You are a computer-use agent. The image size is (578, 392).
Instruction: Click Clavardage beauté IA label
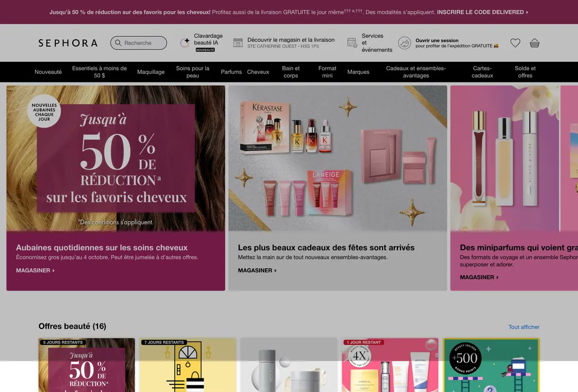click(208, 39)
